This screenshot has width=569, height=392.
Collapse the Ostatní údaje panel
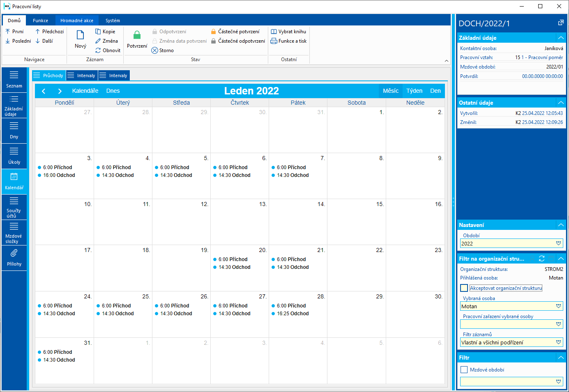pyautogui.click(x=561, y=103)
